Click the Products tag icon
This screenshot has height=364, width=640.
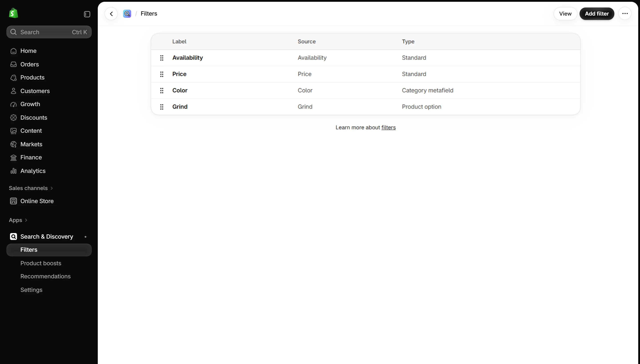click(x=14, y=78)
